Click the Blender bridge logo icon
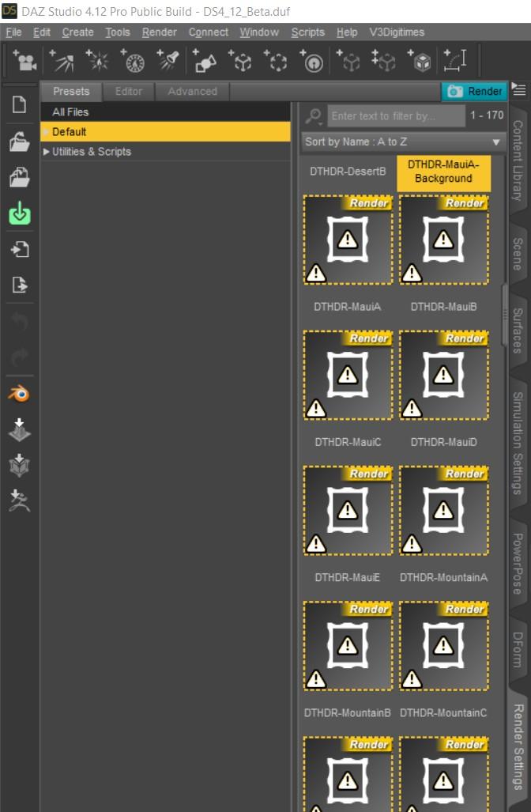 (20, 394)
